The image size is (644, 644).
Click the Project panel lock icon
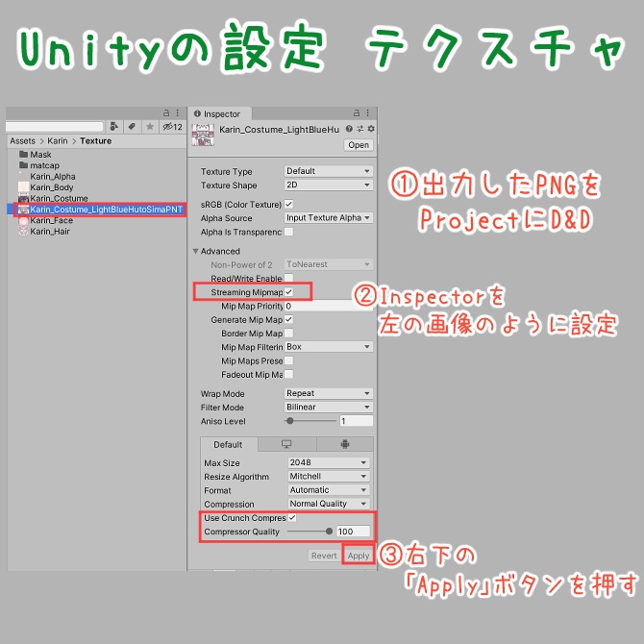(166, 112)
